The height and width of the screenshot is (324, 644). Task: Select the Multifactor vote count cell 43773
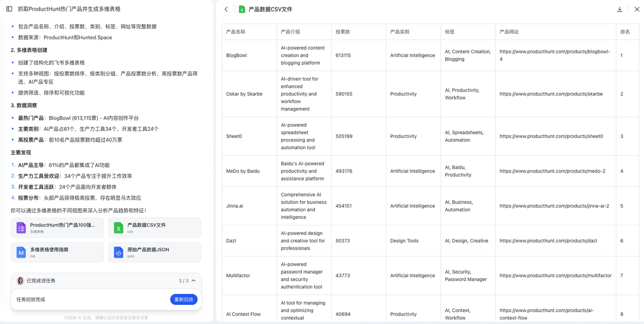pyautogui.click(x=343, y=276)
